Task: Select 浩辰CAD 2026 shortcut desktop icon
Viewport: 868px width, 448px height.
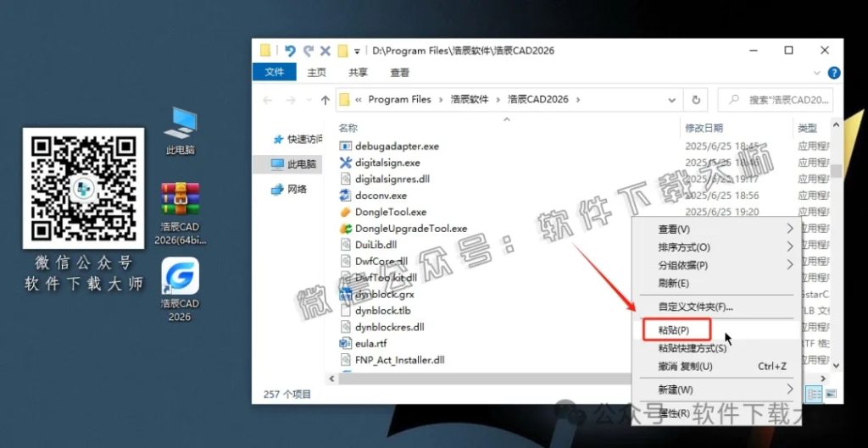Action: click(x=181, y=290)
